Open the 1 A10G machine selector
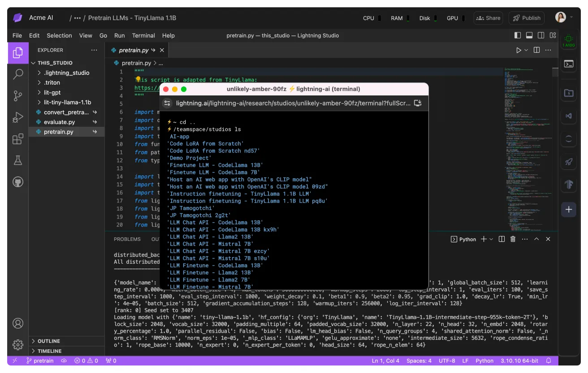 coord(569,41)
